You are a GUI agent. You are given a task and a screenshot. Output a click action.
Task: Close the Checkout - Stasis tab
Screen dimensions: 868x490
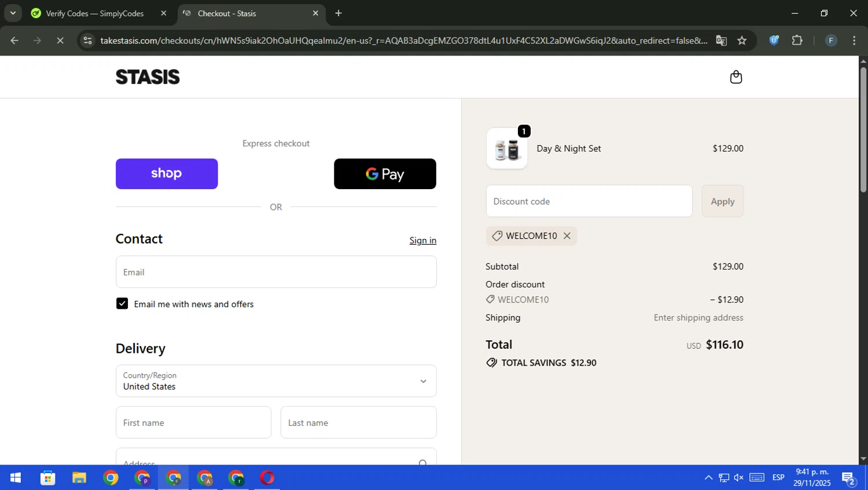click(x=315, y=13)
